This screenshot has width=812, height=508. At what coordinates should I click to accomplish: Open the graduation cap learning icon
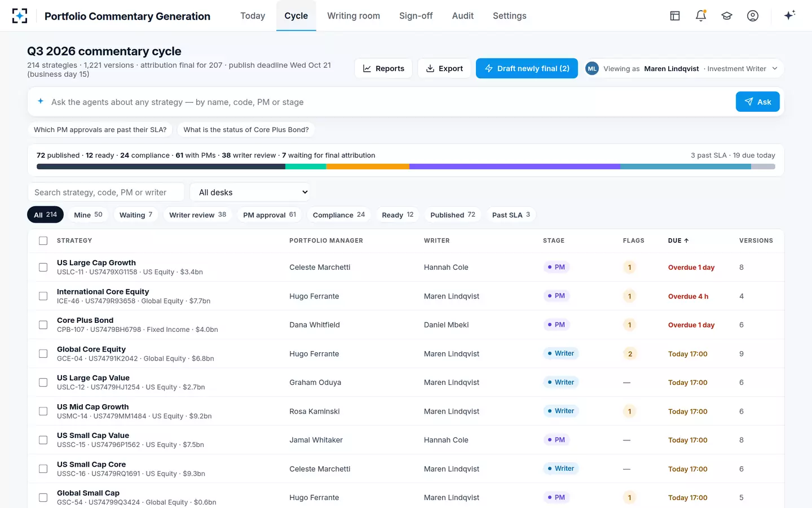[727, 16]
